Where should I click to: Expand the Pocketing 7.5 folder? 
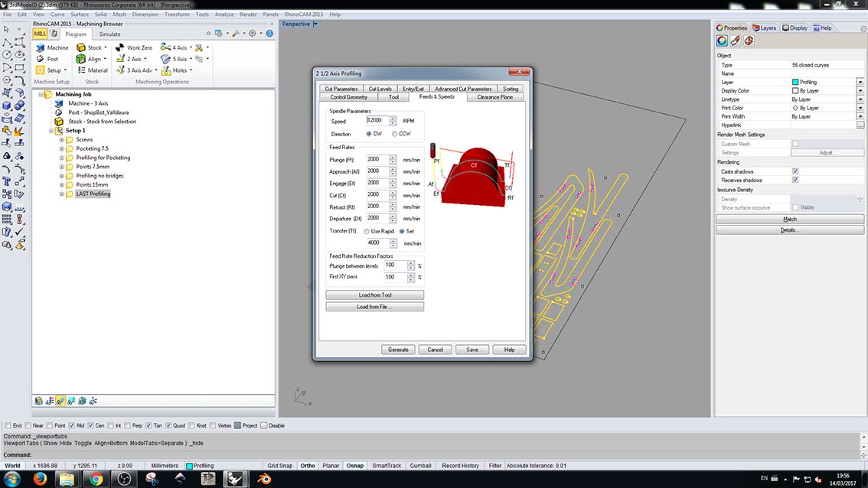tap(61, 148)
